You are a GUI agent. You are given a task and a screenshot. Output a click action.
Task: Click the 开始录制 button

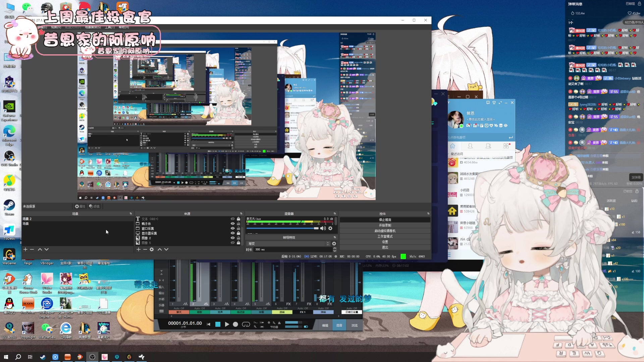click(x=385, y=225)
